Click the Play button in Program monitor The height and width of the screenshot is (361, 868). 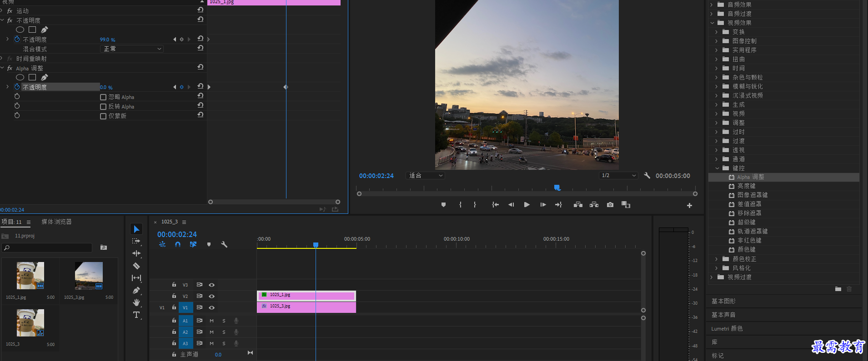coord(527,205)
